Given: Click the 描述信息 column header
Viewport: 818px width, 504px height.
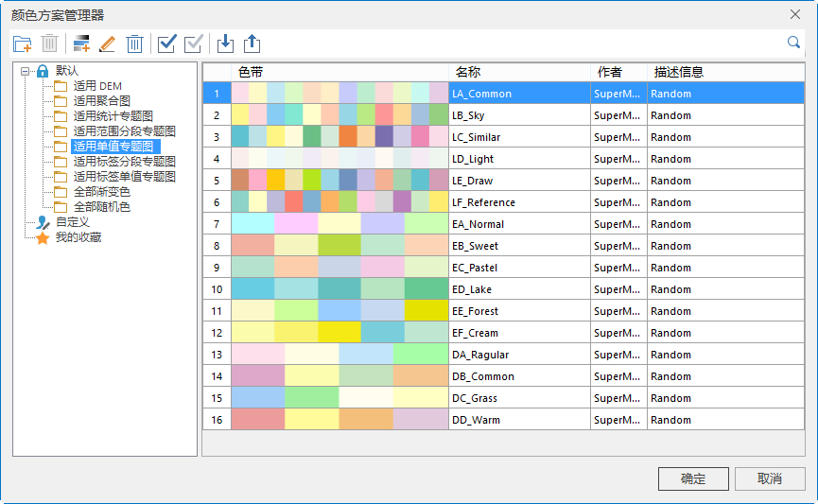Looking at the screenshot, I should pos(725,72).
